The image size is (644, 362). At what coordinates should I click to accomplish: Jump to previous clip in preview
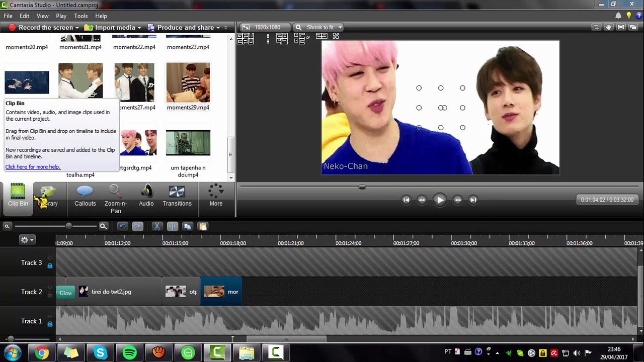(x=406, y=200)
